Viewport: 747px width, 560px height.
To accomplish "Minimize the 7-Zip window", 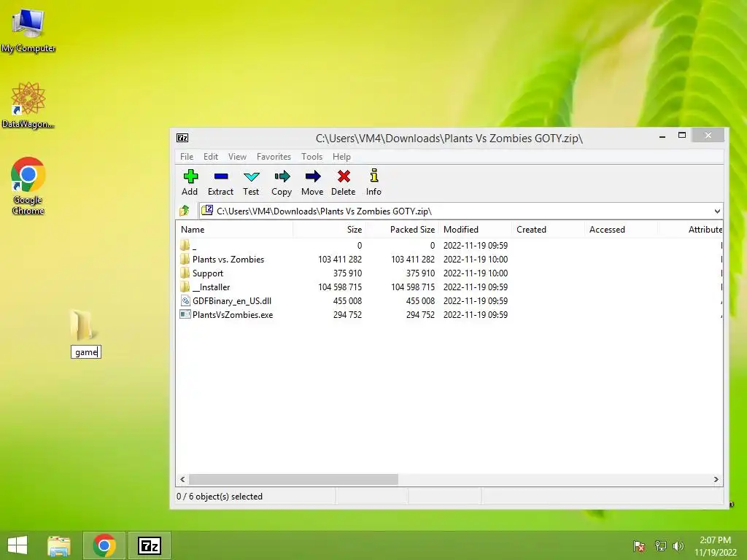I will point(662,136).
